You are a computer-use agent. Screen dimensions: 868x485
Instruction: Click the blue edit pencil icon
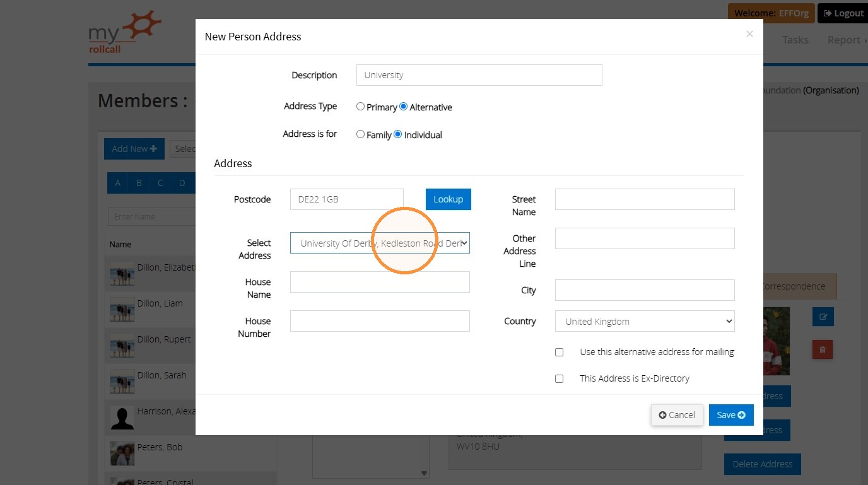pos(823,317)
